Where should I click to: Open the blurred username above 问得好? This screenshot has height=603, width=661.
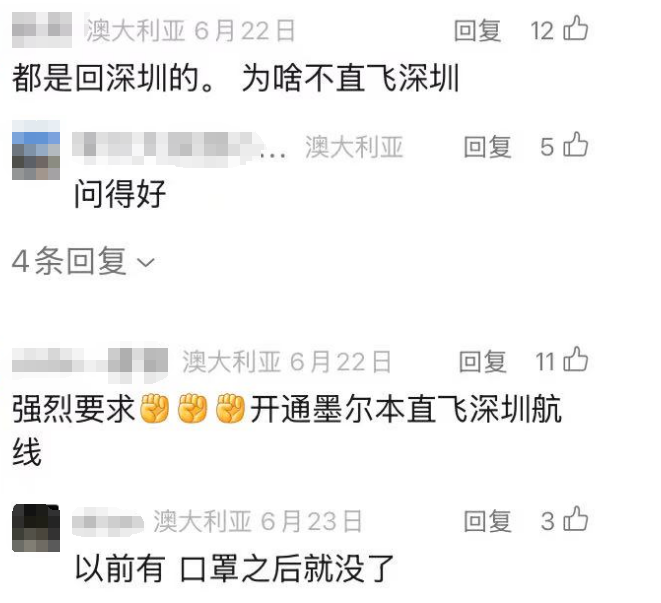point(168,148)
